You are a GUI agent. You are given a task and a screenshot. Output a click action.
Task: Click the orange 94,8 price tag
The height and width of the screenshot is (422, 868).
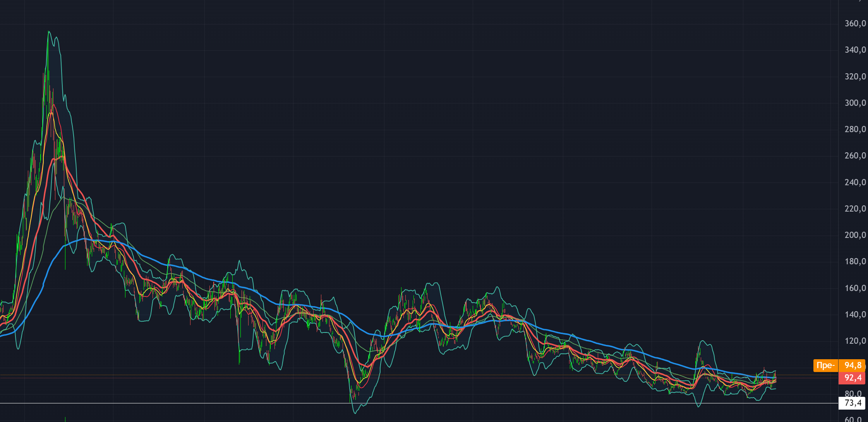tap(852, 365)
